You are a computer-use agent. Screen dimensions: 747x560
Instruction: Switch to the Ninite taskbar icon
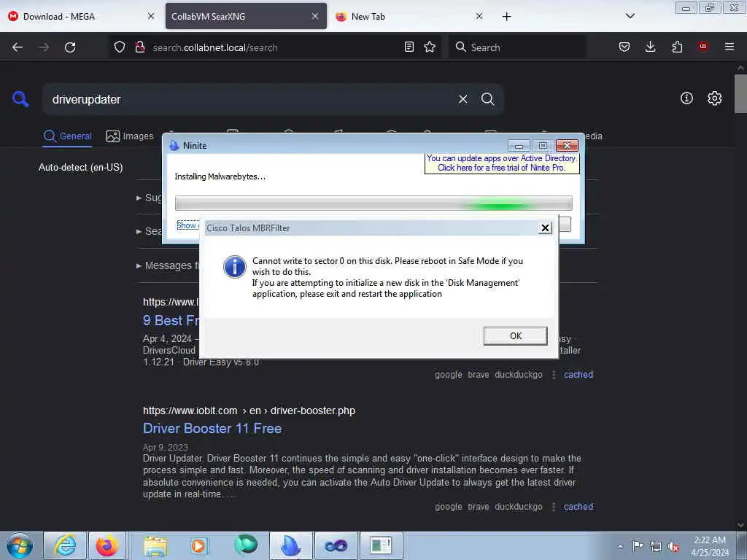coord(290,545)
